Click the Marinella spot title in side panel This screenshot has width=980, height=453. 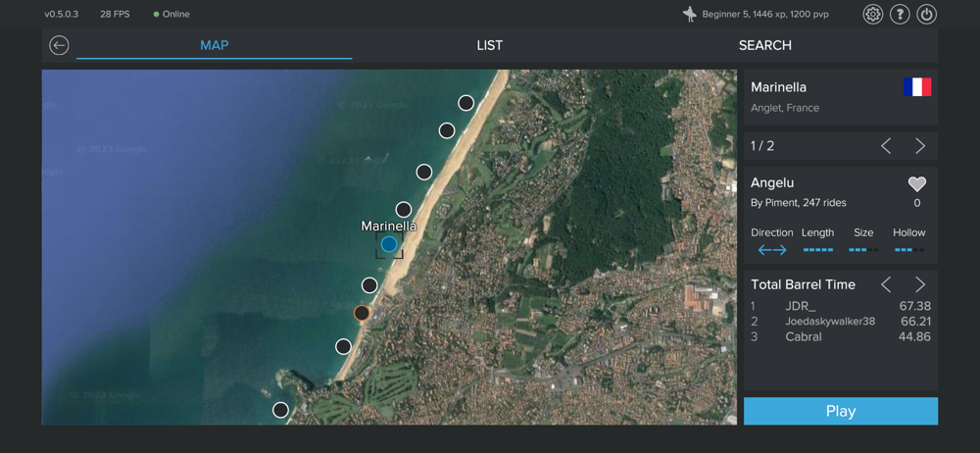click(x=779, y=87)
